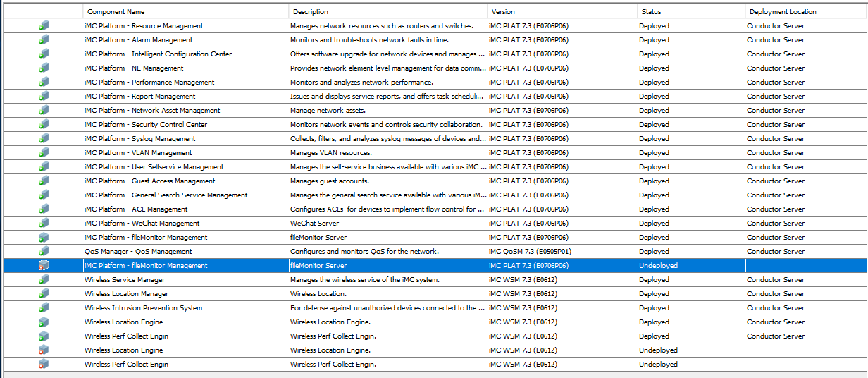Click the undeployed Wireless Perf Collect Engin icon
Viewport: 868px width, 378px height.
point(44,365)
